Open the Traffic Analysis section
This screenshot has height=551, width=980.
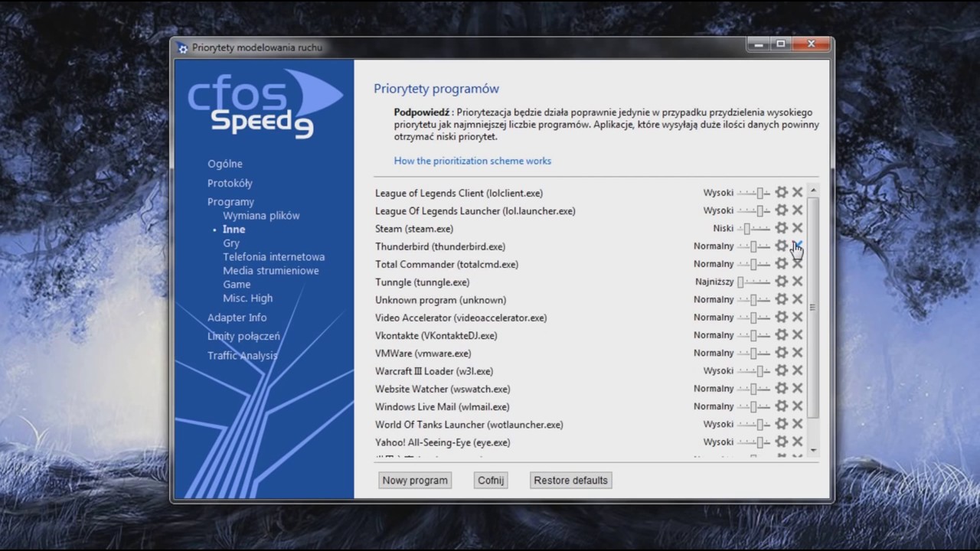pos(243,355)
